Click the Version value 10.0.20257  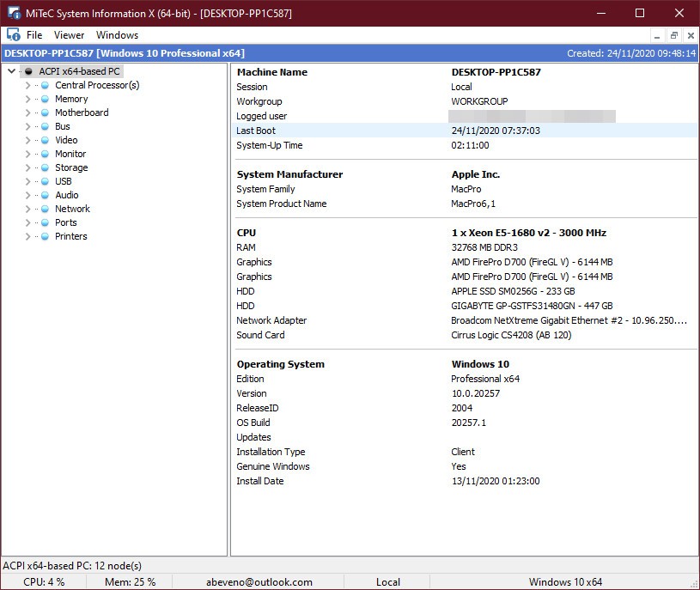476,393
